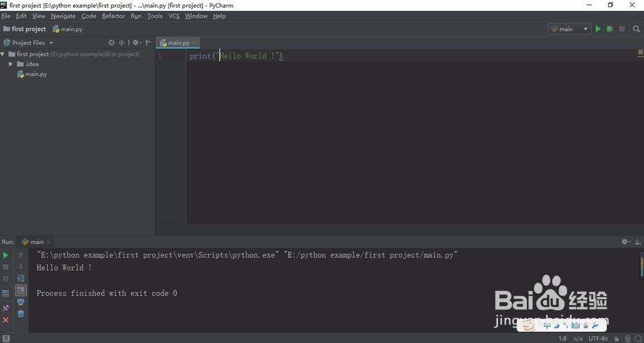Viewport: 644px width, 343px height.
Task: Toggle pin tab icon in Run panel
Action: click(6, 308)
